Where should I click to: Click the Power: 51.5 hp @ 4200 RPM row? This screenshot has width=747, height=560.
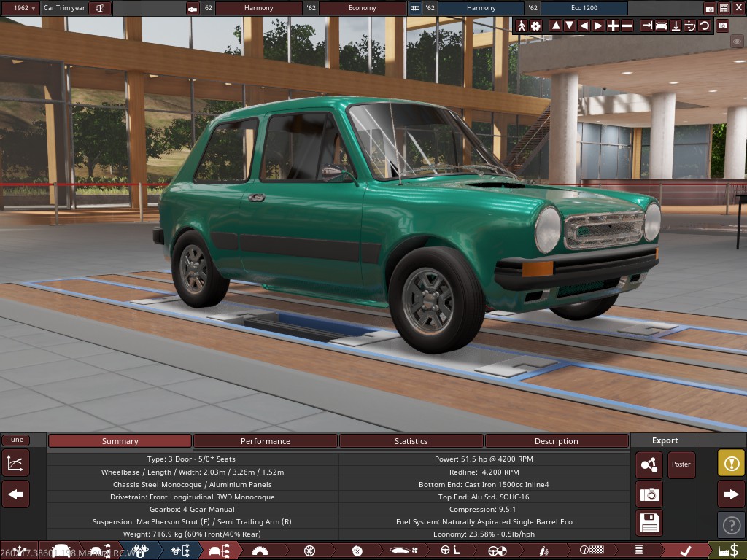484,459
